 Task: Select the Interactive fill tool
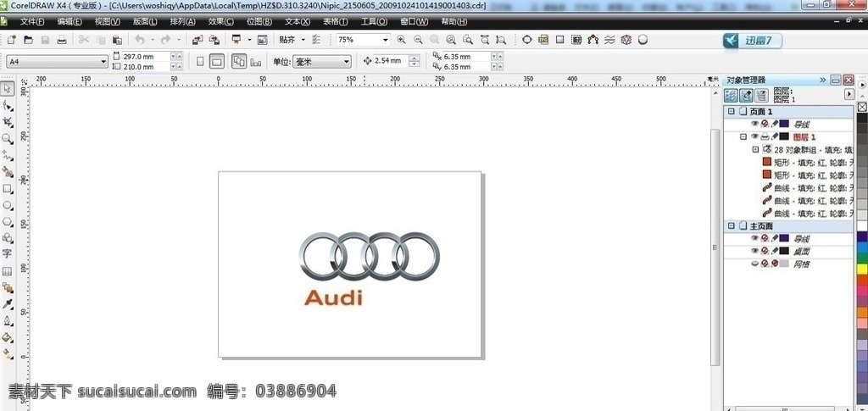pyautogui.click(x=7, y=353)
